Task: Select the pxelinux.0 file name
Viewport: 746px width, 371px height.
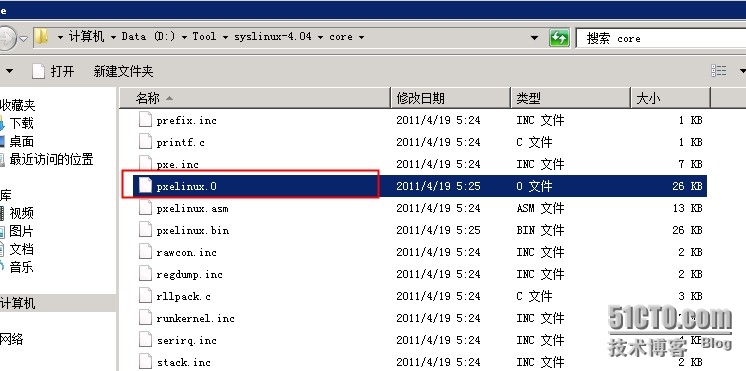Action: (186, 186)
